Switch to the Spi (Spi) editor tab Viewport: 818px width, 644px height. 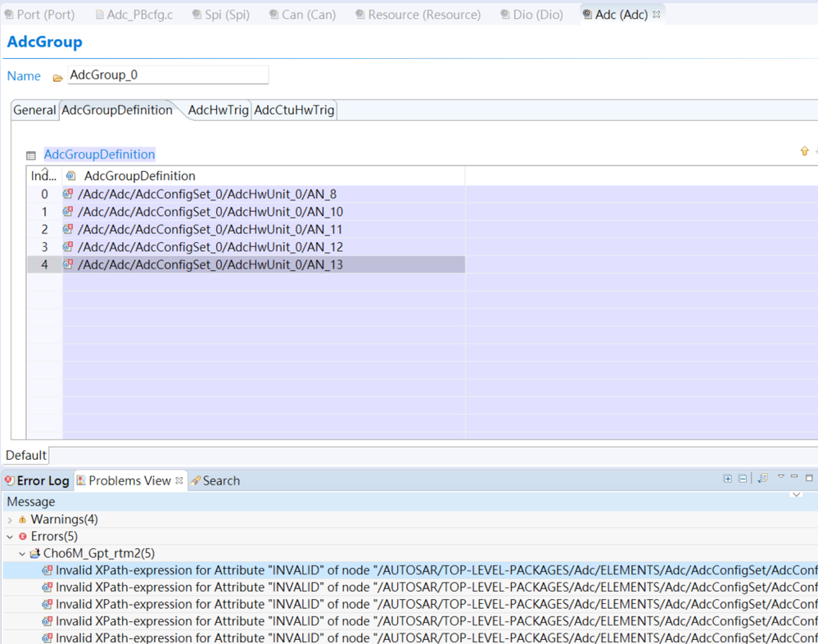pyautogui.click(x=221, y=15)
